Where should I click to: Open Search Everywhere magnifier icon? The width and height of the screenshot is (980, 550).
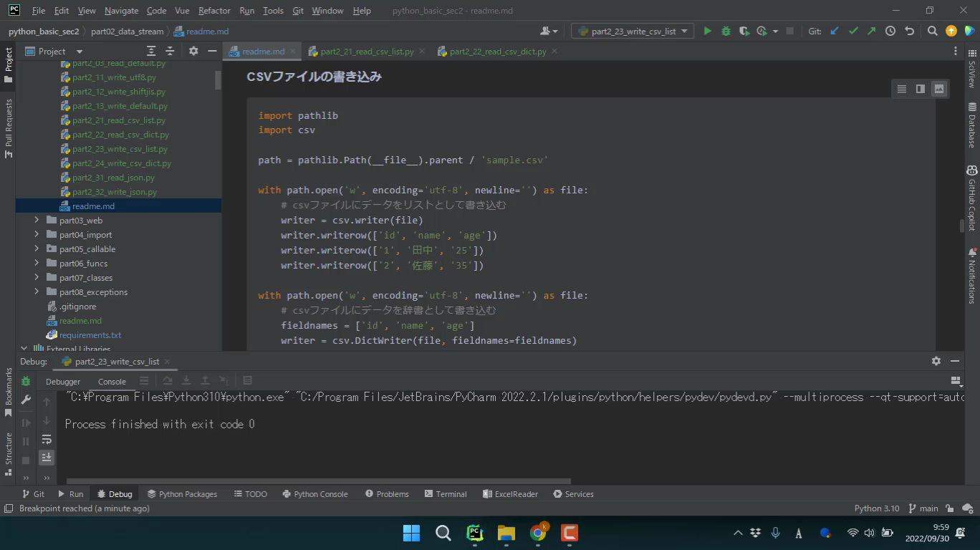[x=932, y=31]
